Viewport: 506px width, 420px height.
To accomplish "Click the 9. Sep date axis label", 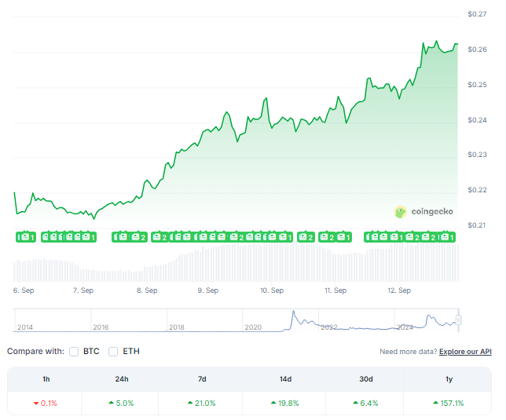I will coord(207,290).
